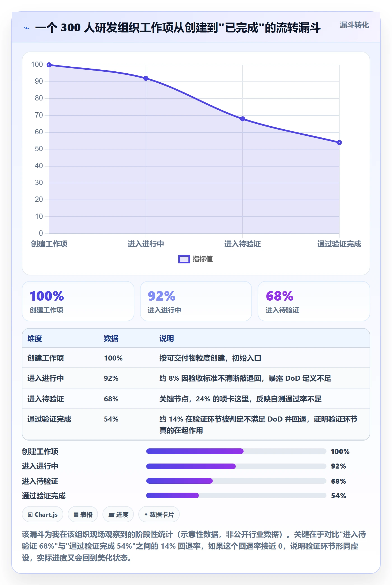This screenshot has width=392, height=585.
Task: Click the 通过验证完成 point on the line chart
Action: click(x=339, y=142)
